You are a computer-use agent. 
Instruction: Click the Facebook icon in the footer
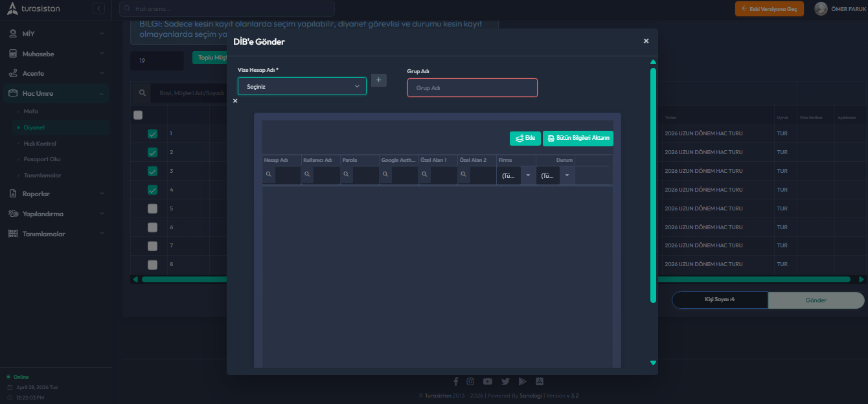[x=455, y=381]
